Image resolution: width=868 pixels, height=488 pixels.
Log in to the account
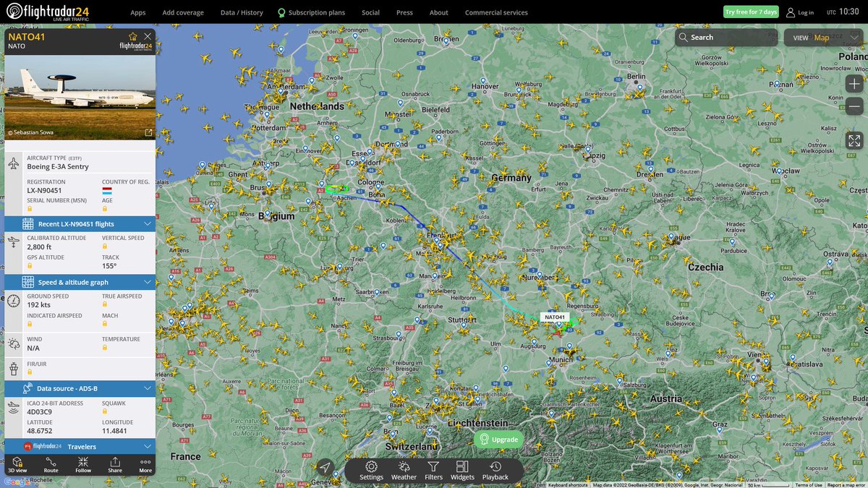coord(801,12)
